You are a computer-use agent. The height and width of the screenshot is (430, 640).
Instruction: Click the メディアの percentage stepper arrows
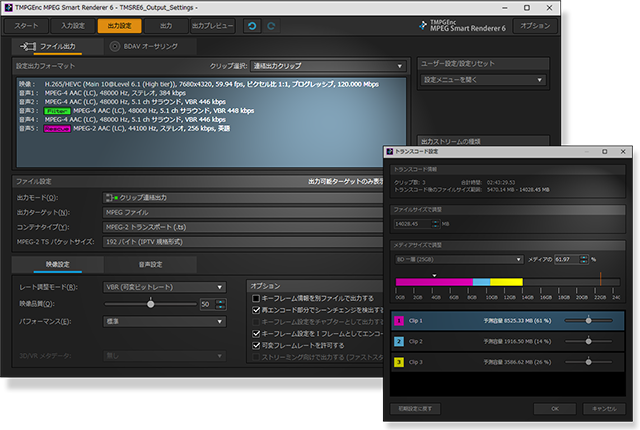584,259
